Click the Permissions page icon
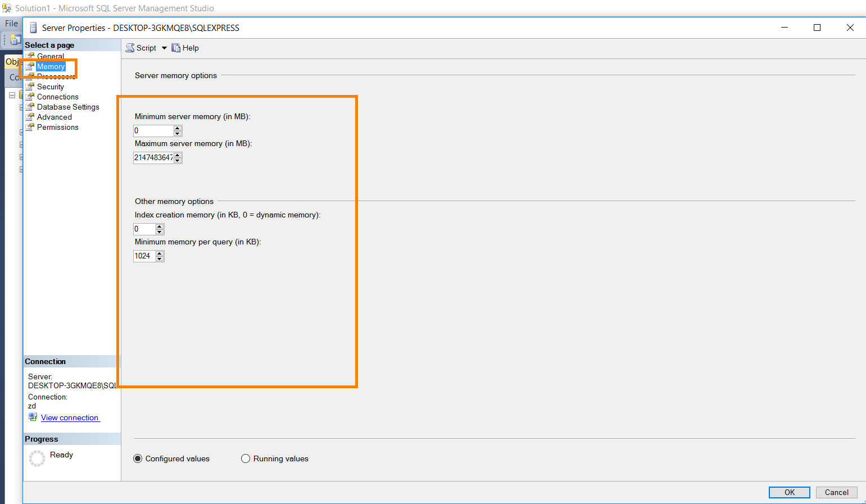 point(30,127)
